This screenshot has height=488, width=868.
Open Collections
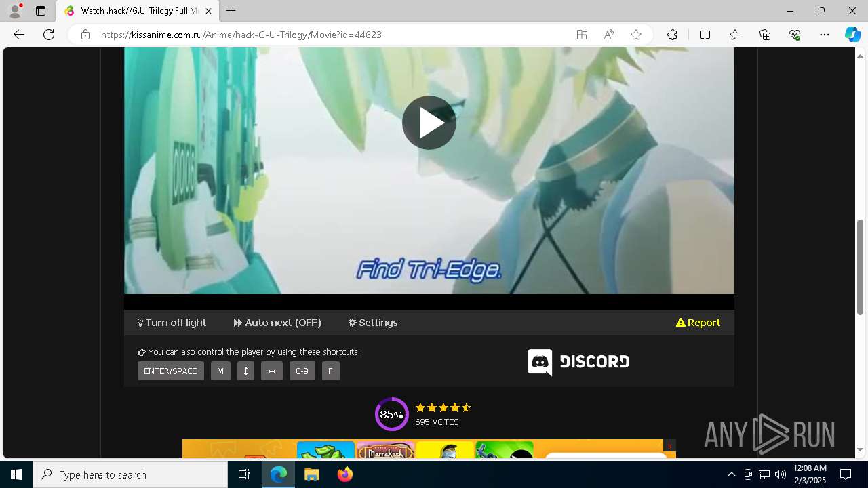[x=765, y=35]
